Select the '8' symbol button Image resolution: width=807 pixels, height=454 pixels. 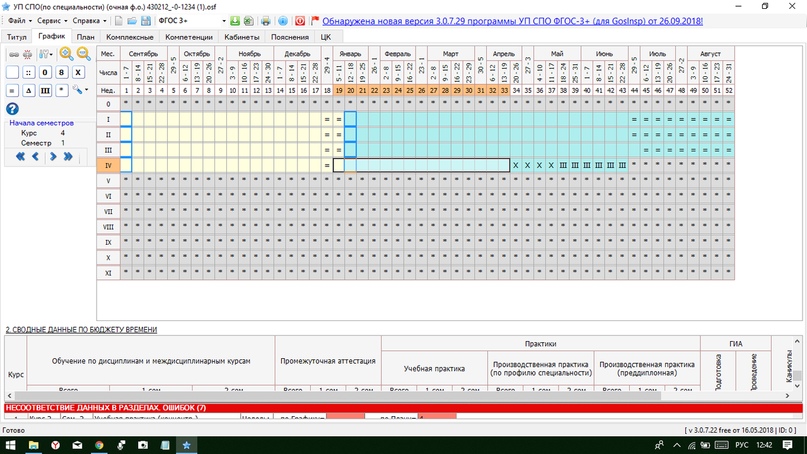(61, 72)
